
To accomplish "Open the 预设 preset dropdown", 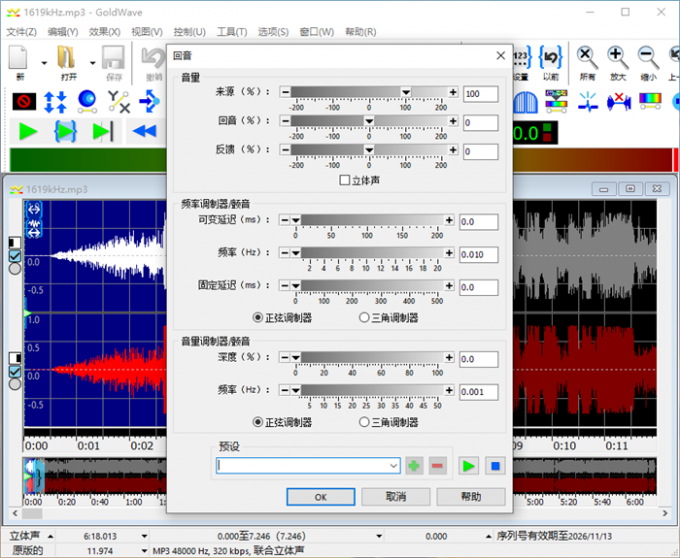I will [x=393, y=466].
